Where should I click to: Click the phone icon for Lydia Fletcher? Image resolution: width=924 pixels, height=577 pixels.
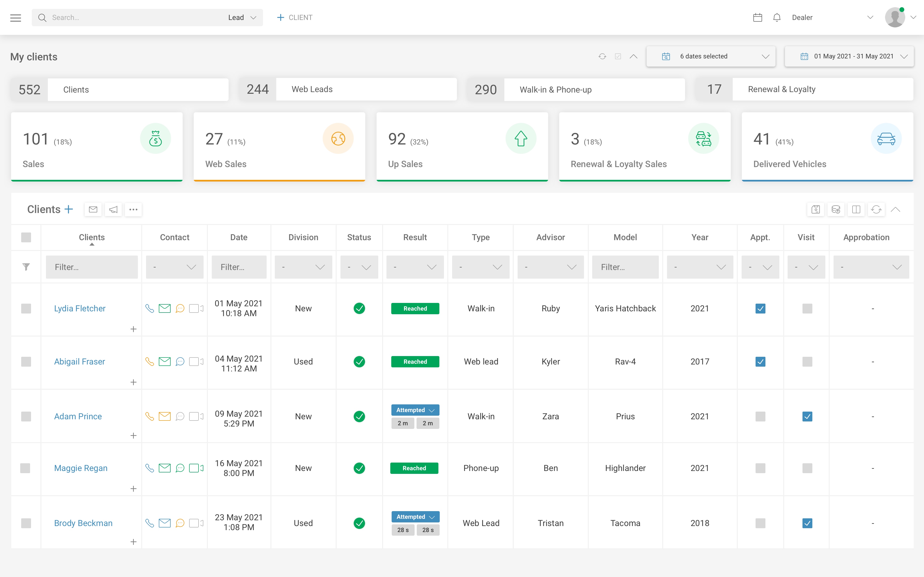pyautogui.click(x=149, y=308)
